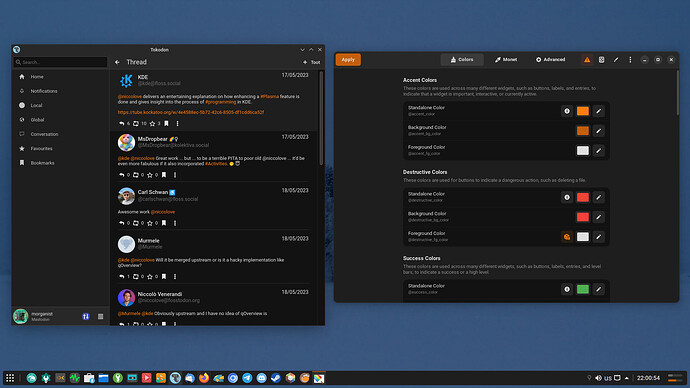Click the Tokodon thread scrollbar
This screenshot has height=388, width=690.
tap(321, 118)
